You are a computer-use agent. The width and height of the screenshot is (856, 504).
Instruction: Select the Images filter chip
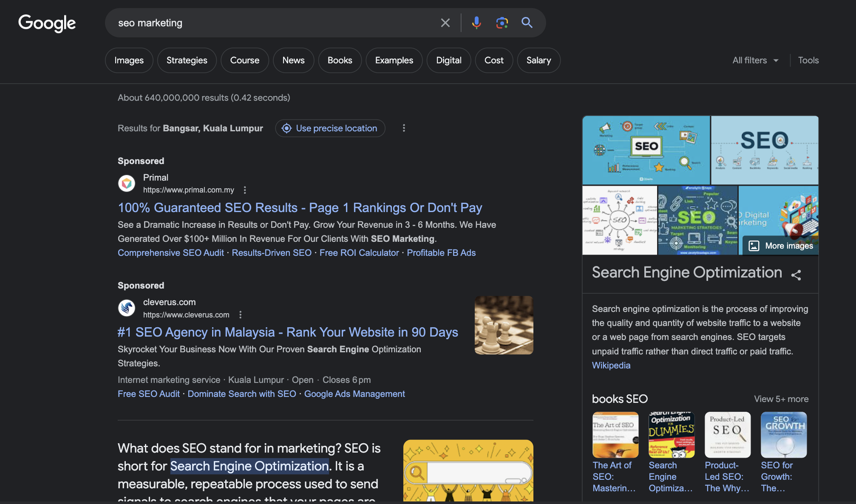pyautogui.click(x=129, y=60)
